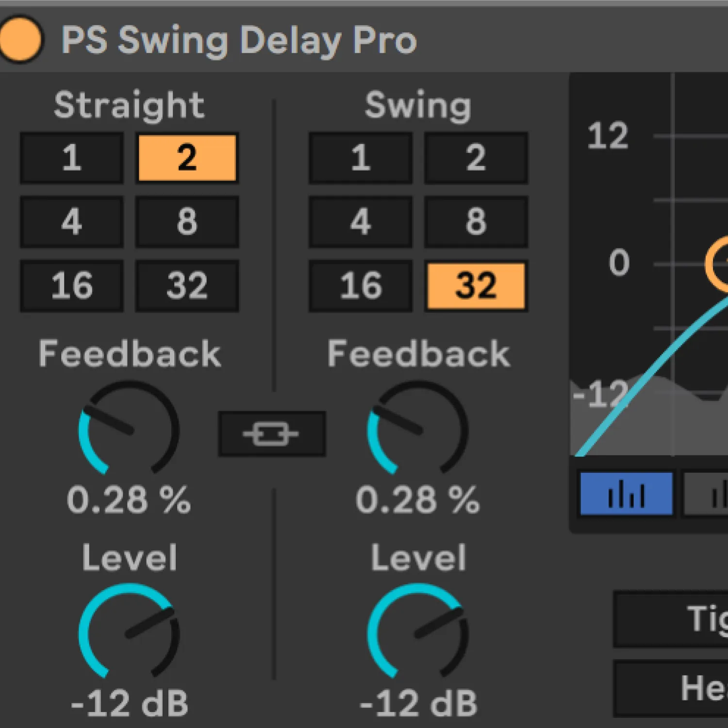Click the gray spectrum icon at the right edge
This screenshot has height=728, width=728.
coord(709,494)
